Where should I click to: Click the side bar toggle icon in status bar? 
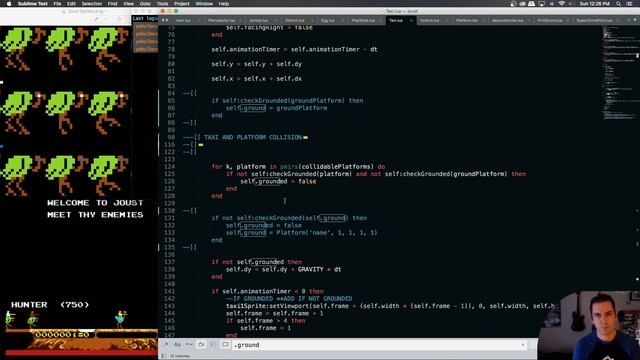point(164,356)
